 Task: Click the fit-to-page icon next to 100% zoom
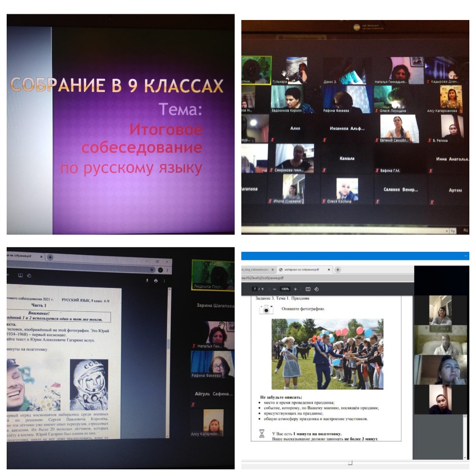307,289
